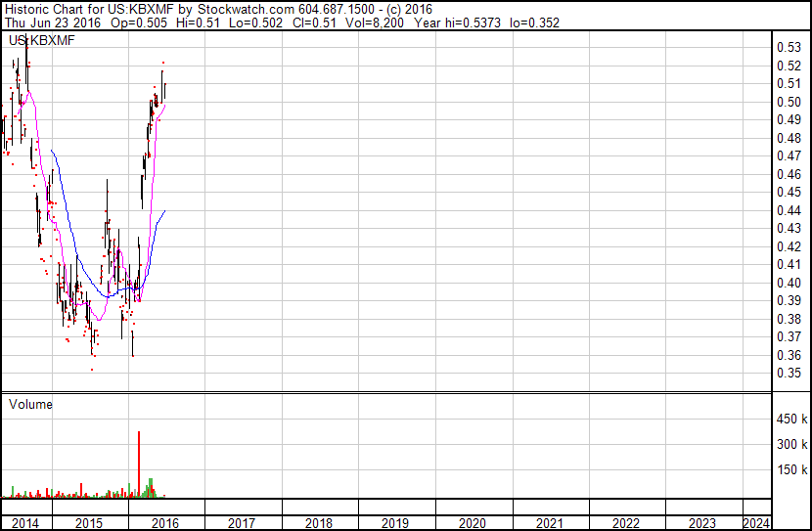Click the 0.35 price label

[789, 374]
